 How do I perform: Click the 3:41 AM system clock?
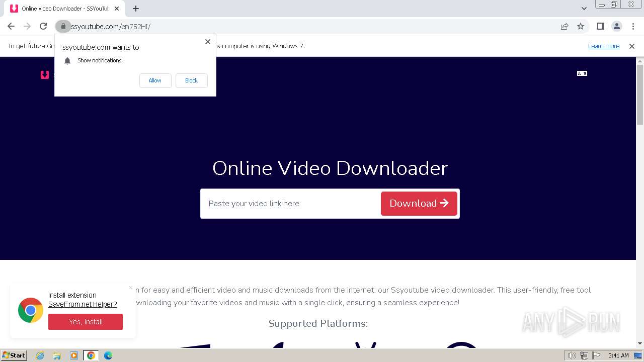pos(618,355)
